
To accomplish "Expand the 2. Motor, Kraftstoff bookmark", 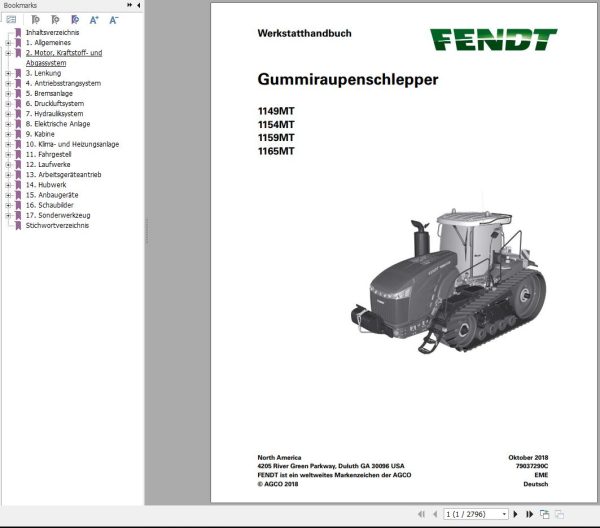I will point(8,53).
